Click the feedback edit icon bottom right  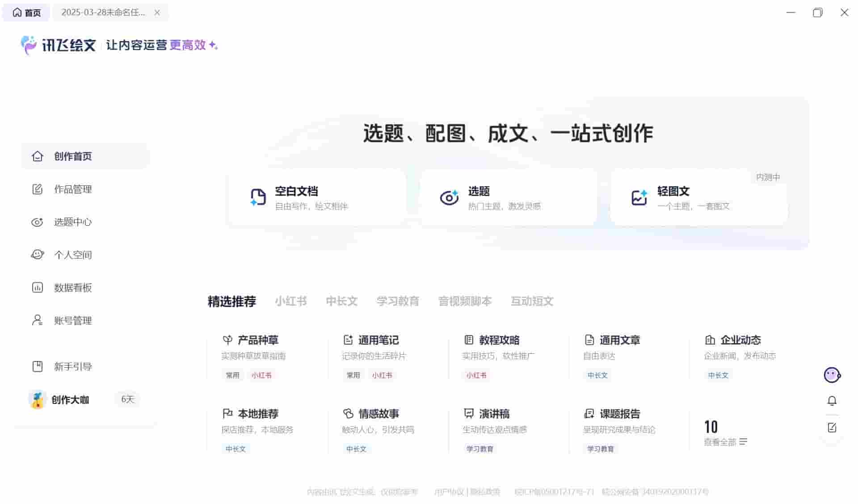[832, 428]
